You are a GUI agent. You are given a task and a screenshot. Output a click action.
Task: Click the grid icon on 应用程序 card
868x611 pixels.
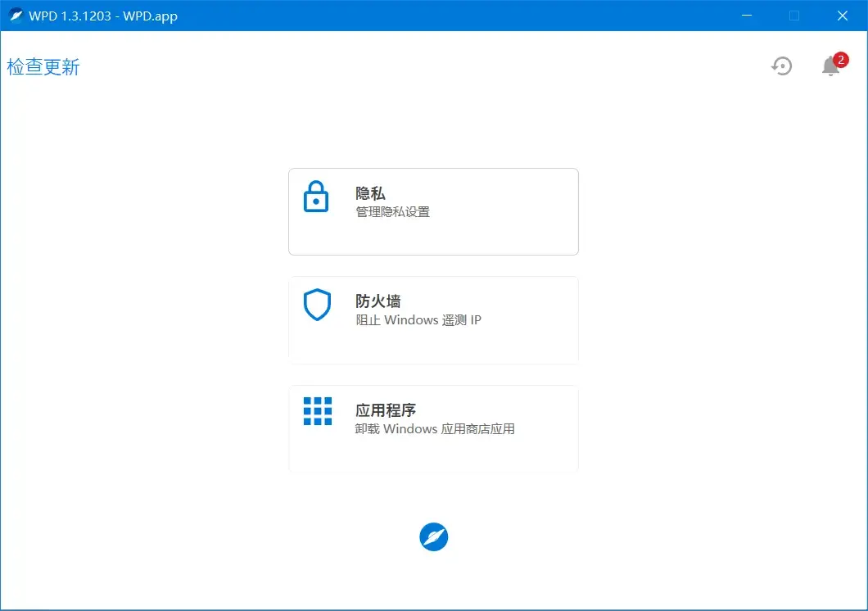[x=318, y=411]
